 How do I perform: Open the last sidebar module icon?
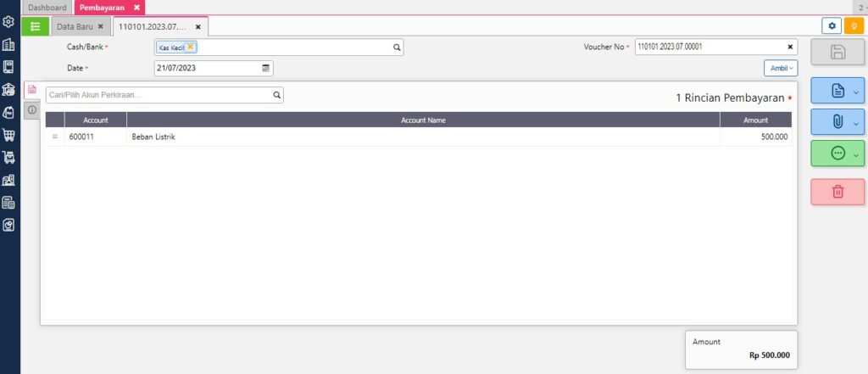point(8,225)
